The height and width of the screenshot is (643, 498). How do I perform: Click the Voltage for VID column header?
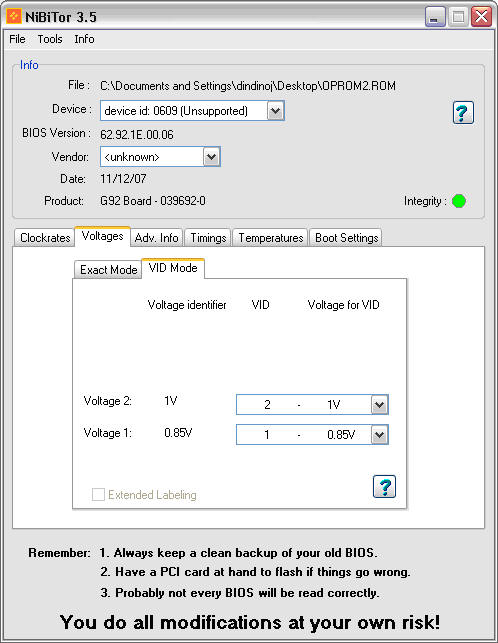pos(343,305)
